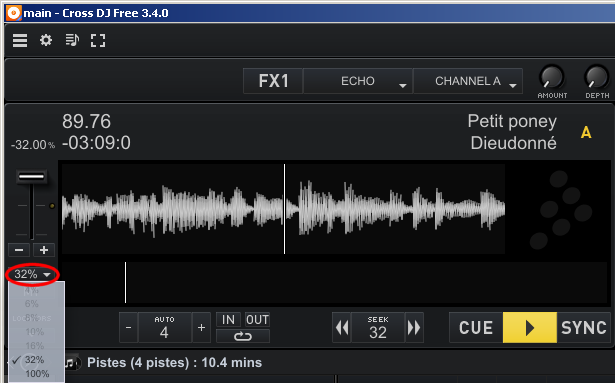Select 16% in the pitch range list
This screenshot has width=615, height=383.
[35, 346]
